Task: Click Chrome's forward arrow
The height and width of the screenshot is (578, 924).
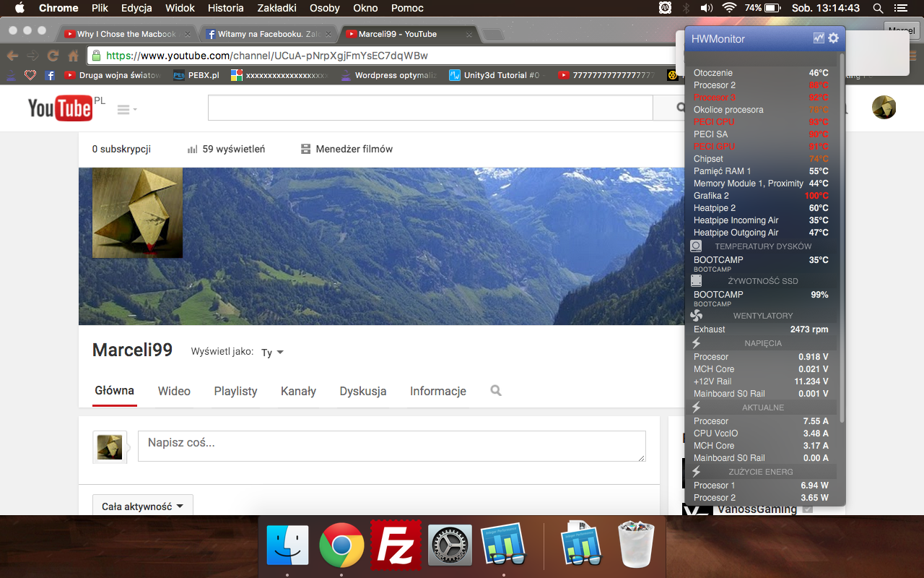Action: [x=32, y=56]
